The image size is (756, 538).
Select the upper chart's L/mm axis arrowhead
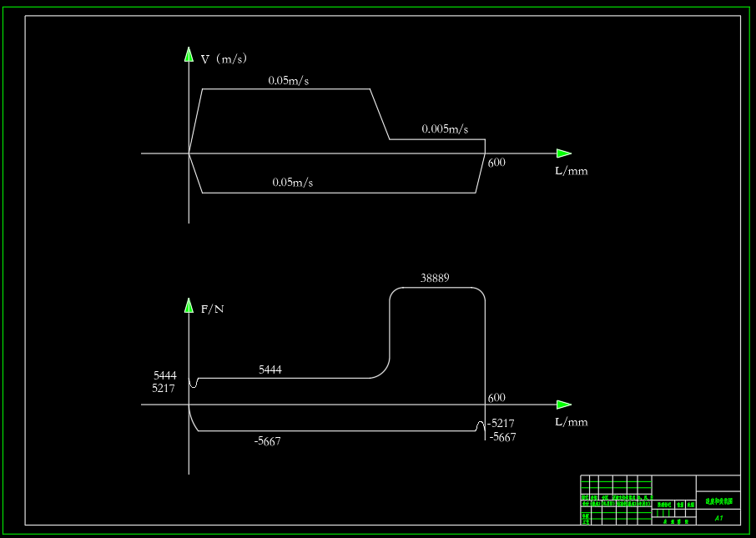click(563, 153)
